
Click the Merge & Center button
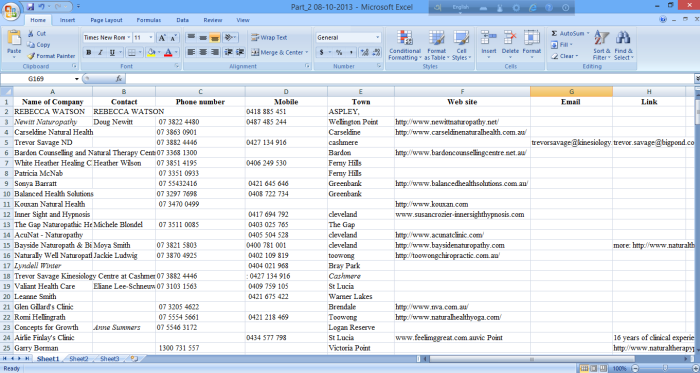pyautogui.click(x=279, y=52)
